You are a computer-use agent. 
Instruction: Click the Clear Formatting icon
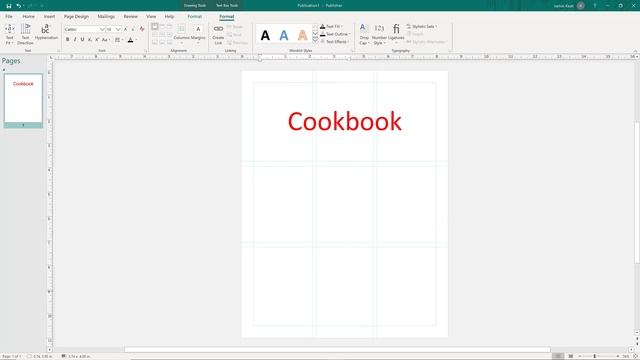(x=142, y=29)
